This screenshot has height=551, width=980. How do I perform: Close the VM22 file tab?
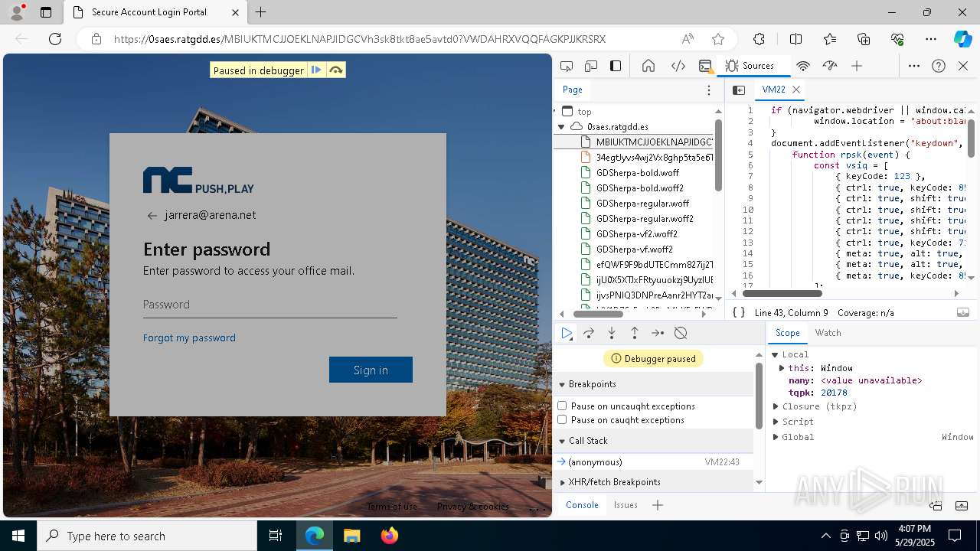(x=796, y=90)
